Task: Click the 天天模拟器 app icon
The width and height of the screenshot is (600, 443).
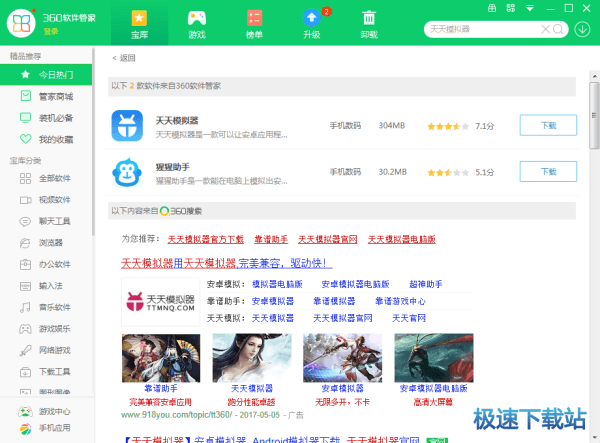Action: (x=127, y=125)
